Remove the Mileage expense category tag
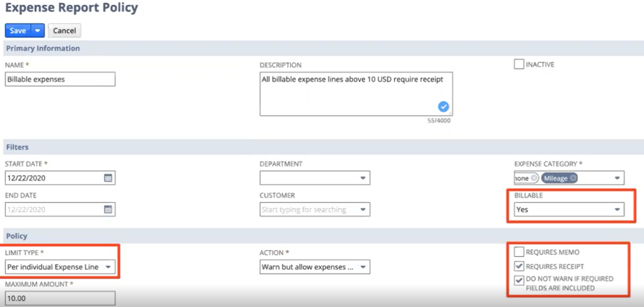Viewport: 644px width, 307px height. [x=573, y=178]
